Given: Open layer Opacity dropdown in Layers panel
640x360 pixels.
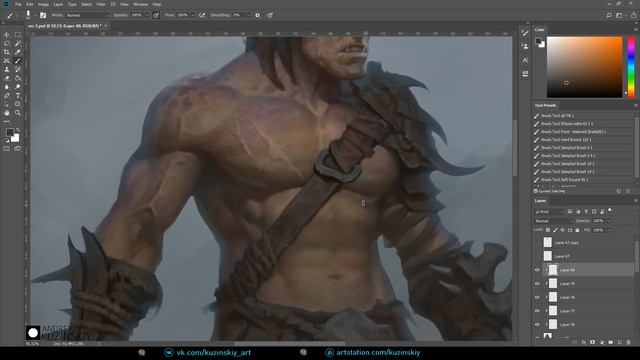Looking at the screenshot, I should pos(609,221).
